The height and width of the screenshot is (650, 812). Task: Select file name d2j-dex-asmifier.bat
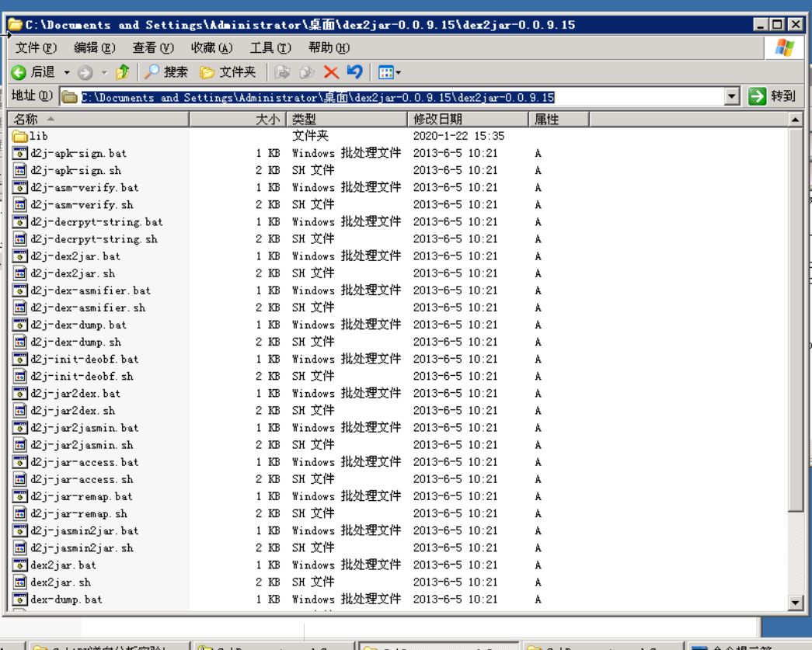click(91, 290)
